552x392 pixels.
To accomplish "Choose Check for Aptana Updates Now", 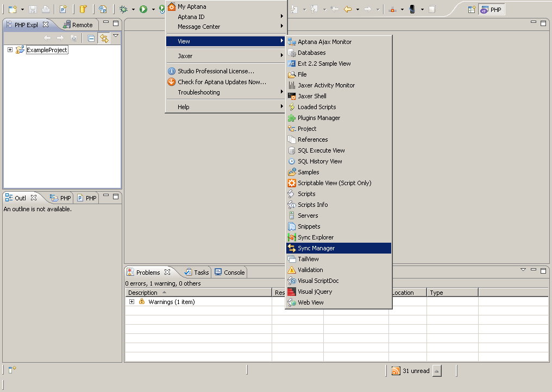I will [225, 81].
